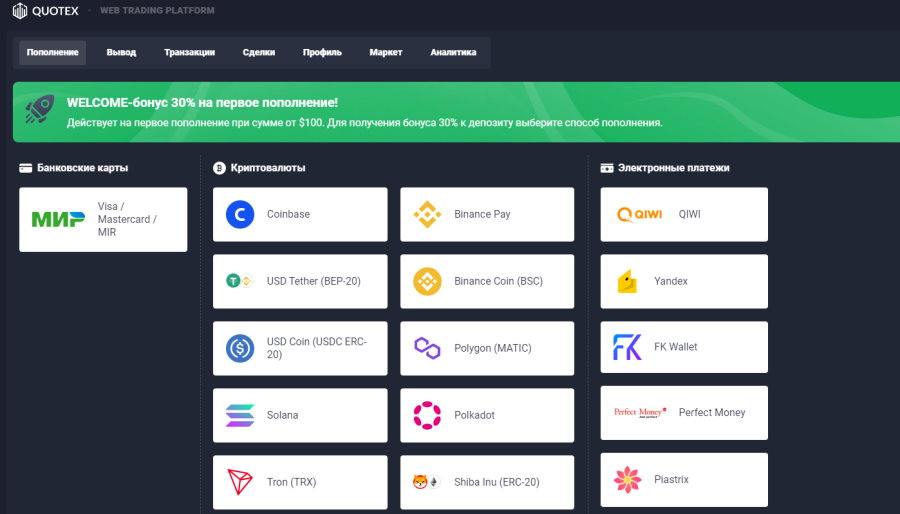Click the QIWI logo

click(639, 215)
